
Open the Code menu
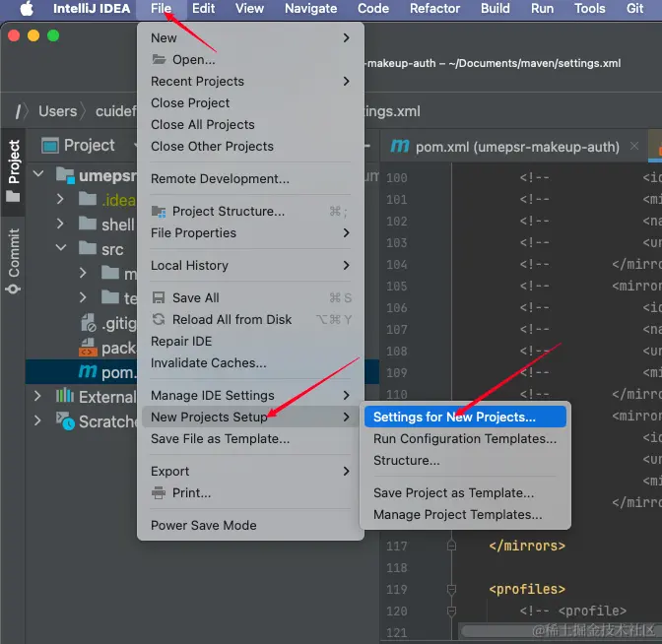(373, 9)
